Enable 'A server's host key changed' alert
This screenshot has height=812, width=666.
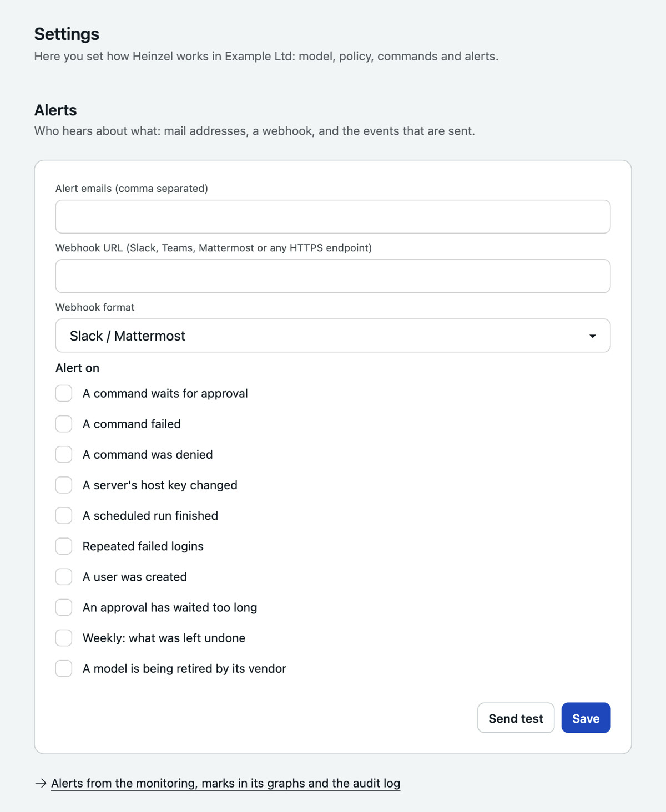(x=64, y=485)
